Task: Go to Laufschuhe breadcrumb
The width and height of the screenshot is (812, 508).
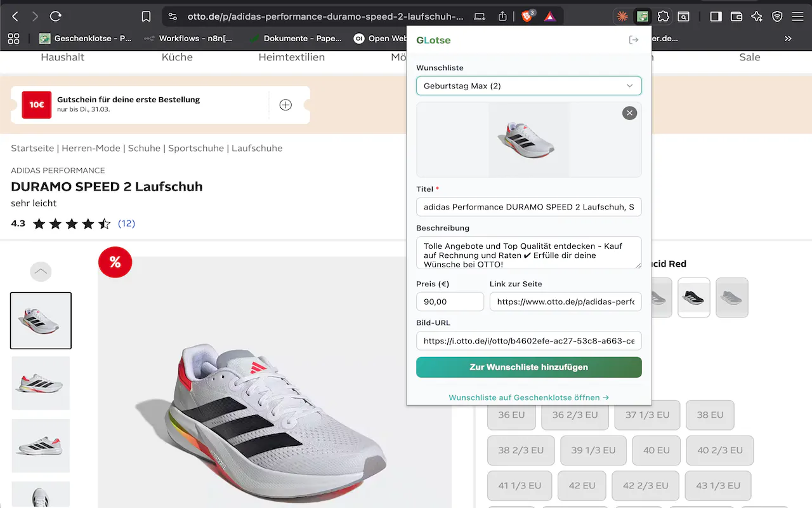Action: coord(257,148)
